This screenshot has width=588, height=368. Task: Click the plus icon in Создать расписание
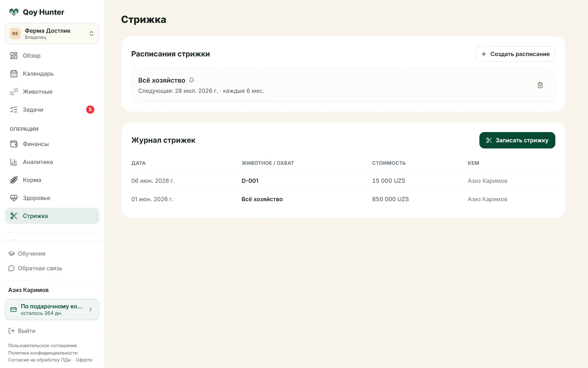point(484,54)
